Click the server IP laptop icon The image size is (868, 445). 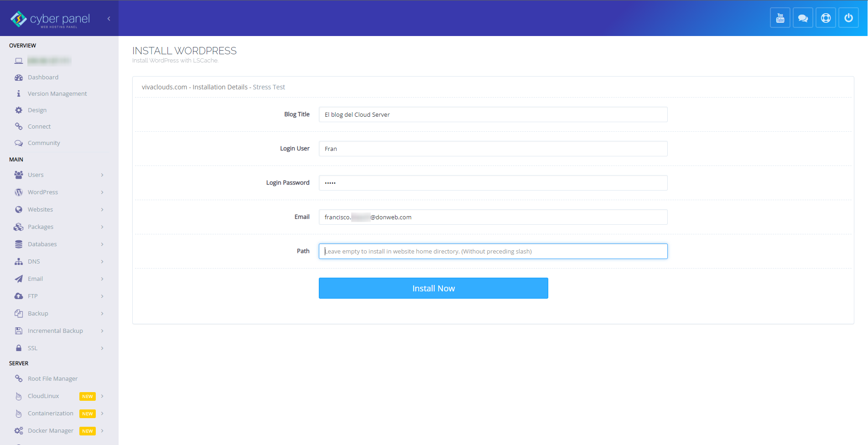pyautogui.click(x=19, y=61)
